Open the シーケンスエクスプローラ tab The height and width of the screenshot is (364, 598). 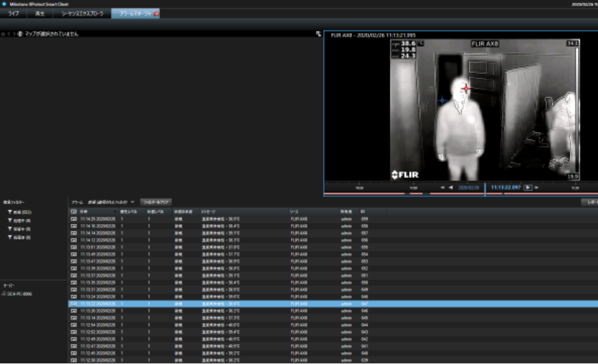82,14
